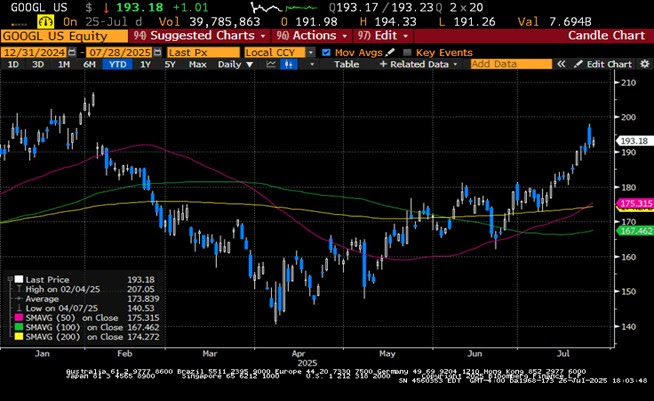The height and width of the screenshot is (401, 654).
Task: Toggle the Last Price legend tree box
Action: click(x=10, y=279)
